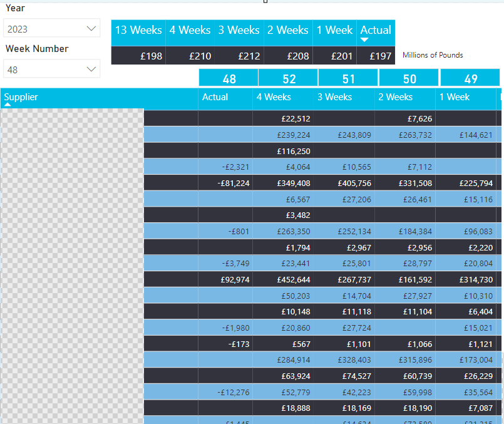
Task: Select cell £1,066
Action: click(419, 344)
